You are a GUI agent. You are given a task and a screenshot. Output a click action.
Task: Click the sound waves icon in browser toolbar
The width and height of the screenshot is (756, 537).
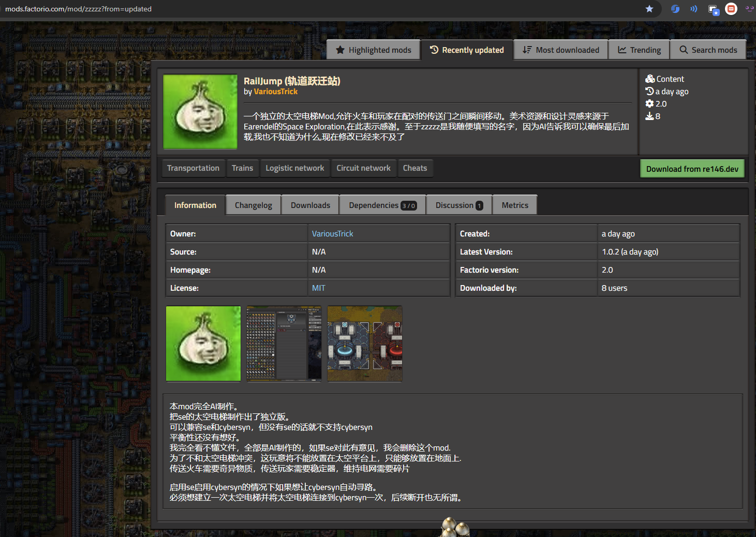click(694, 9)
